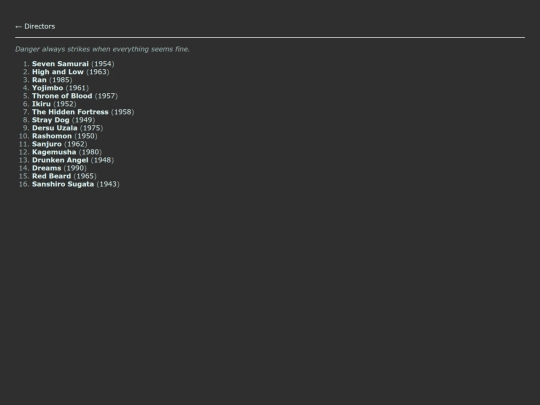Open Dersu Uzala from the list

55,128
